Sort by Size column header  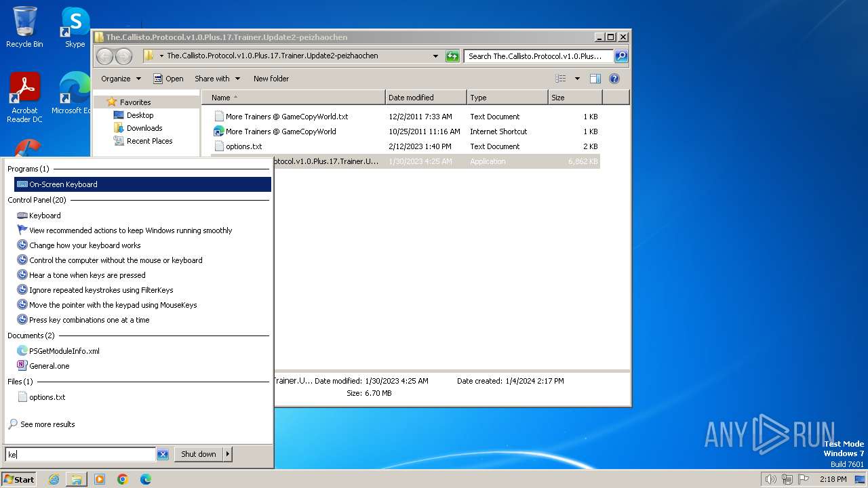point(575,98)
